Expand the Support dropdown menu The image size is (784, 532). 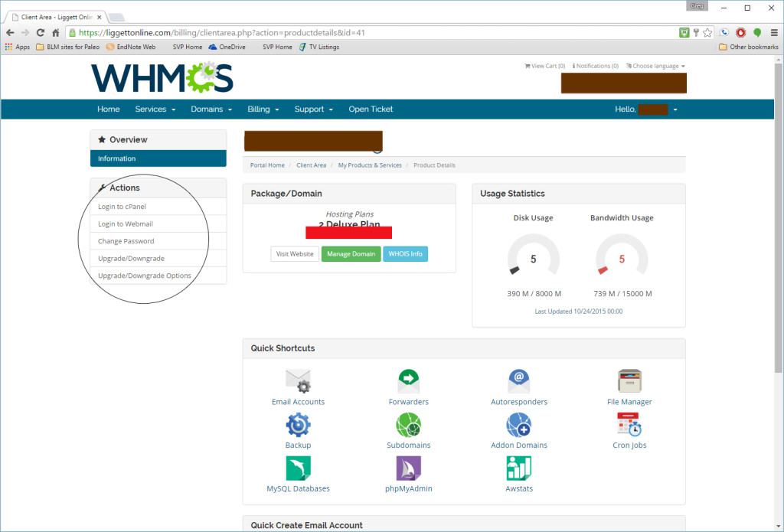(313, 109)
